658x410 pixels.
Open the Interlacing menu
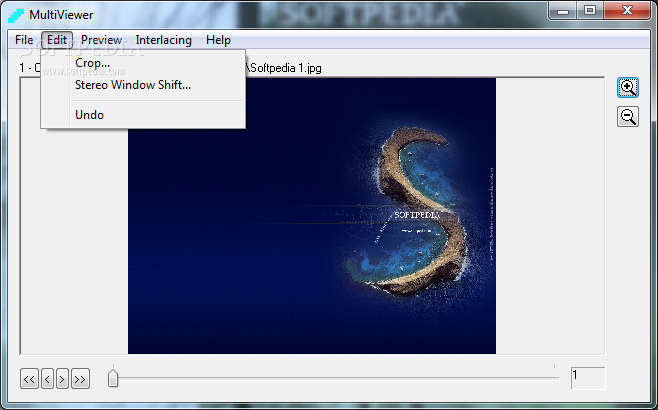click(x=163, y=40)
